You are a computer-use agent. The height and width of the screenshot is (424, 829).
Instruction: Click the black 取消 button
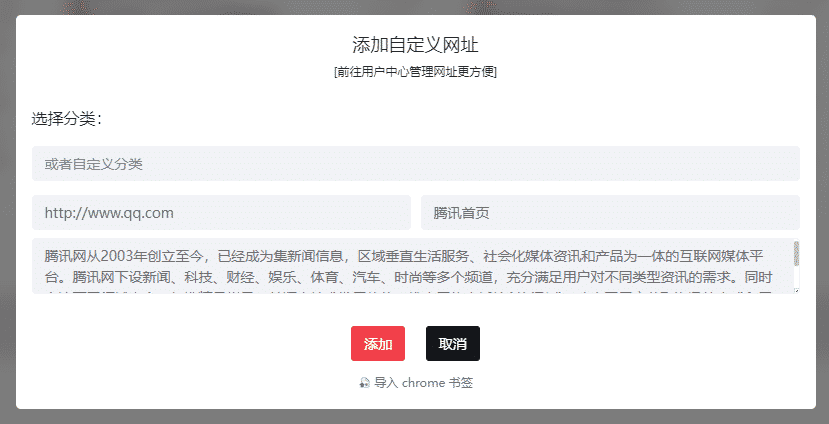click(x=453, y=344)
